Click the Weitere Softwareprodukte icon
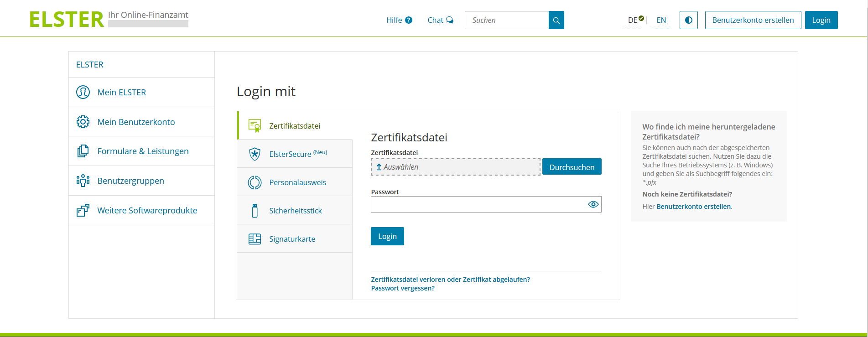868x337 pixels. coord(83,210)
